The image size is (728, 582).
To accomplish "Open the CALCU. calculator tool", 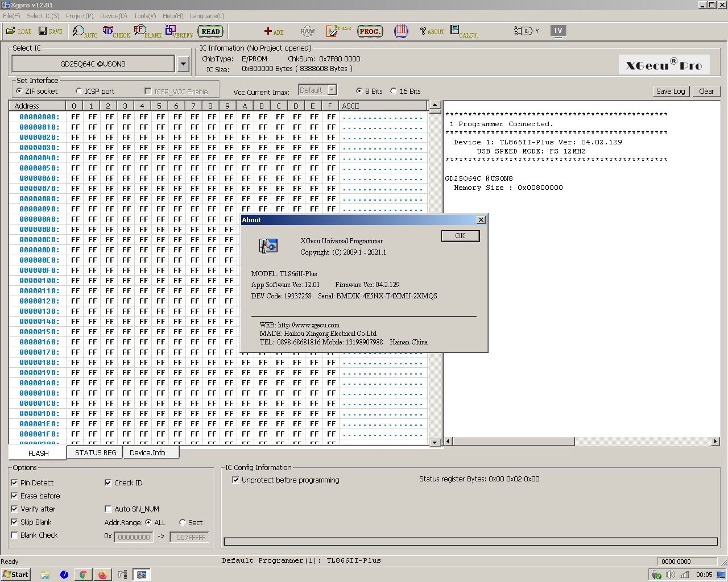I will click(464, 31).
